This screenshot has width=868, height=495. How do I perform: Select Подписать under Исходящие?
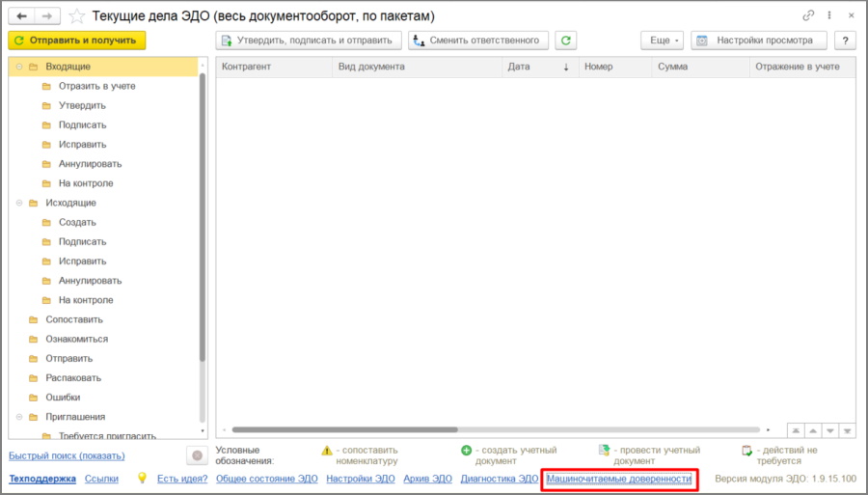83,241
